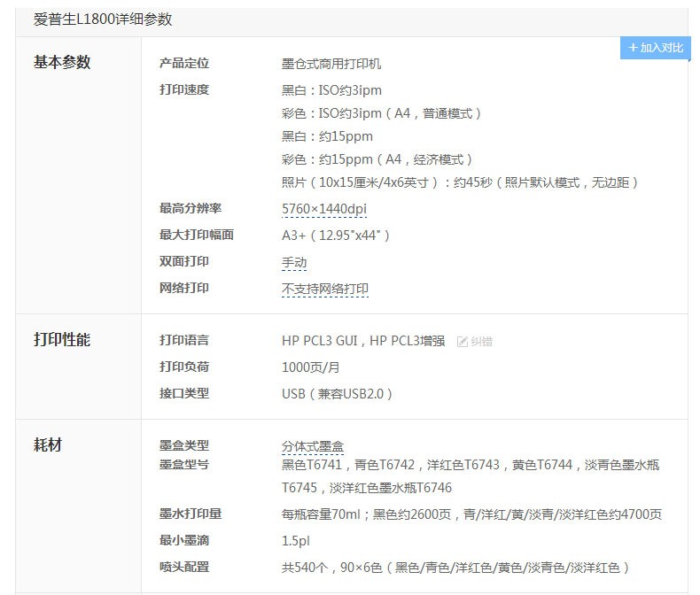Select the 耗材 section heading

pos(48,444)
